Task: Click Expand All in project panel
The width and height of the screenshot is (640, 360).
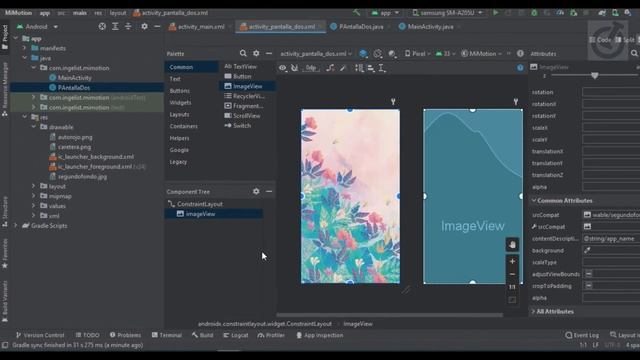Action: tap(115, 27)
